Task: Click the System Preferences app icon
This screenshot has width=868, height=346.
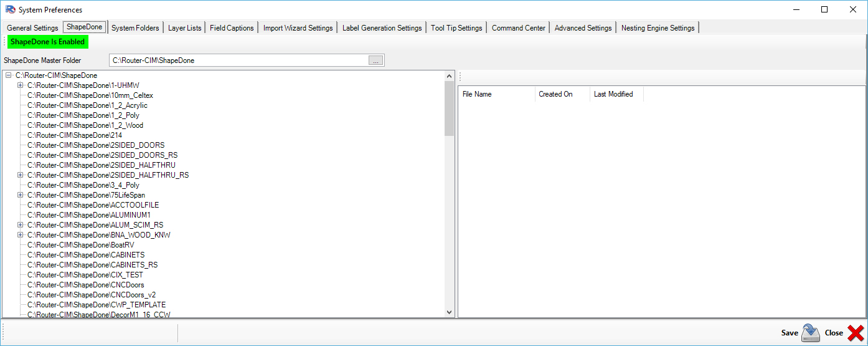Action: pyautogui.click(x=10, y=9)
